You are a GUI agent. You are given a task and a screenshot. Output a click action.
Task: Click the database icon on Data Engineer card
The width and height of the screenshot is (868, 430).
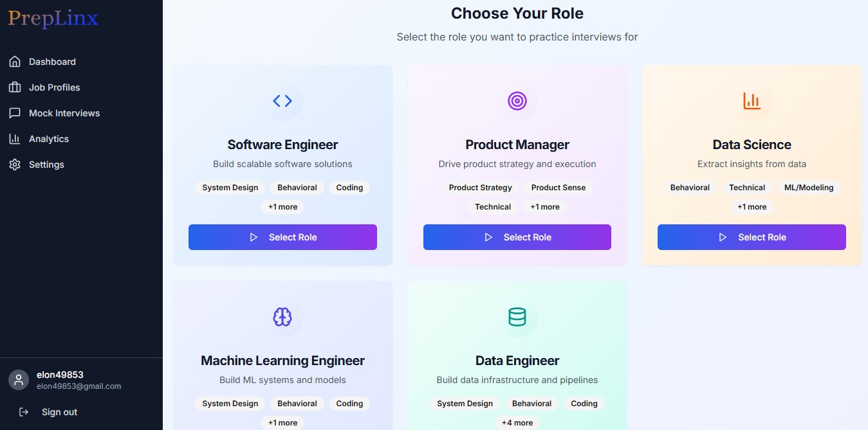(x=517, y=317)
